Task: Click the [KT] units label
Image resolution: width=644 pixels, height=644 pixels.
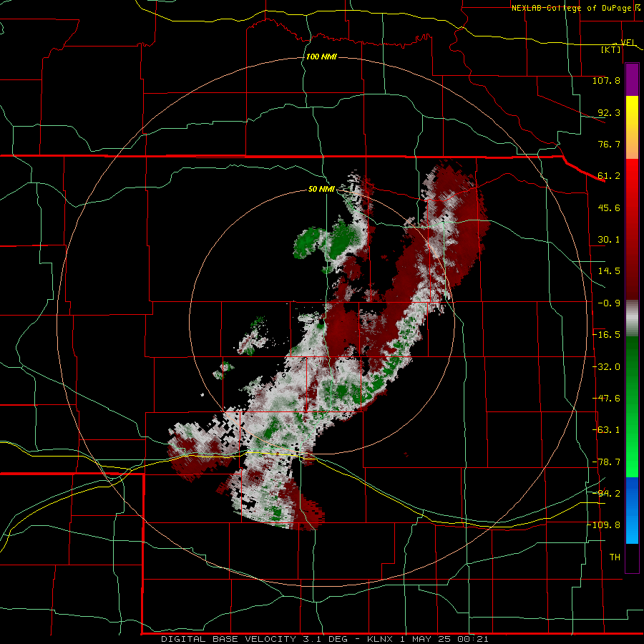Action: 611,49
